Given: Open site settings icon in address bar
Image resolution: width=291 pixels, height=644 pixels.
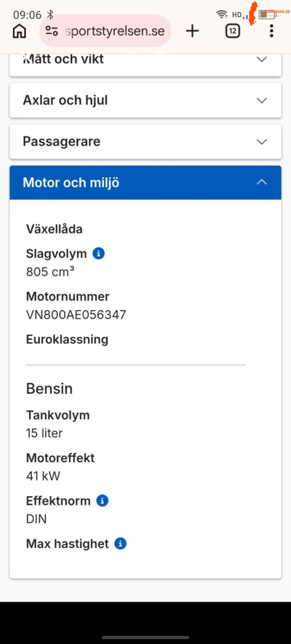Looking at the screenshot, I should coord(52,31).
